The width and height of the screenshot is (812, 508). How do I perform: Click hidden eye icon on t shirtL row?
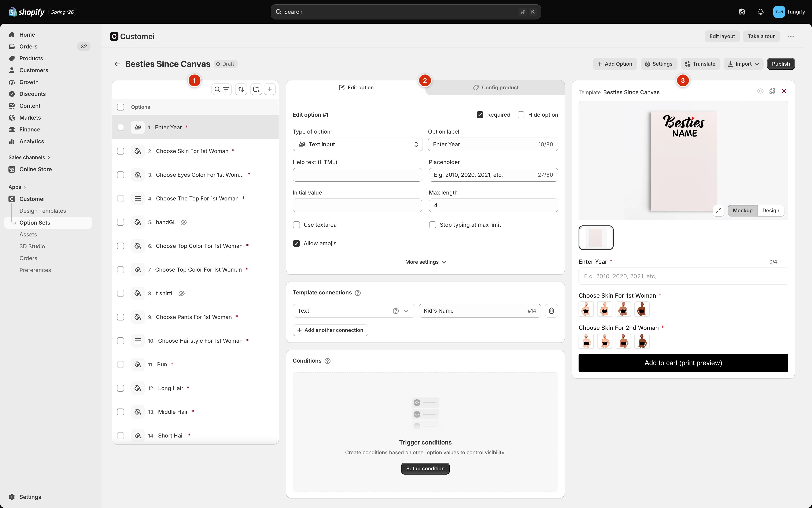(x=181, y=293)
